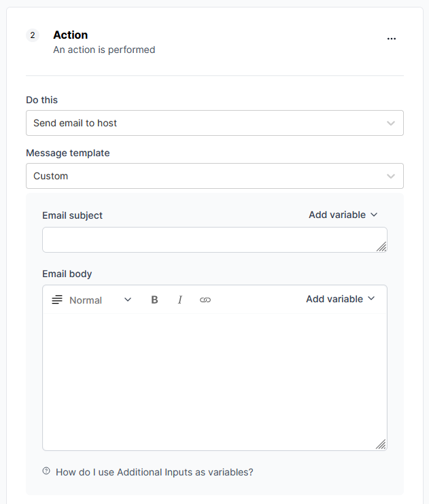429x504 pixels.
Task: Click inside the Email body text area
Action: (215, 382)
